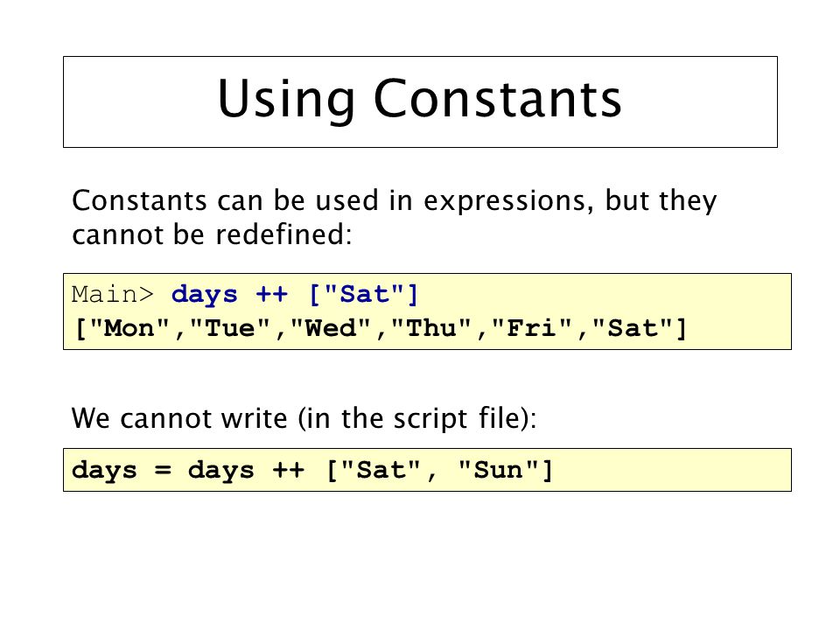Click the first "days" in the bottom code box

[x=104, y=471]
